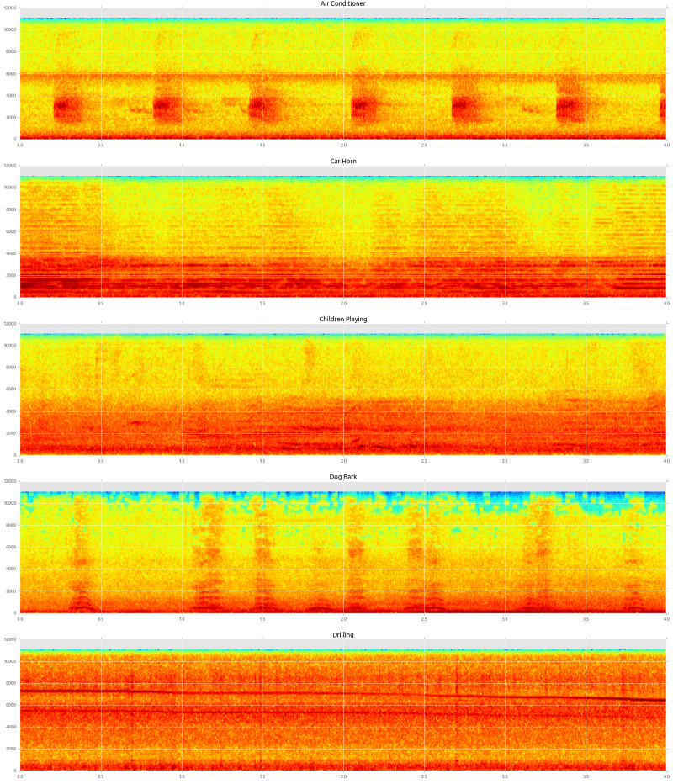Click the 8000 y-axis label on Drilling
The image size is (673, 784).
point(11,683)
